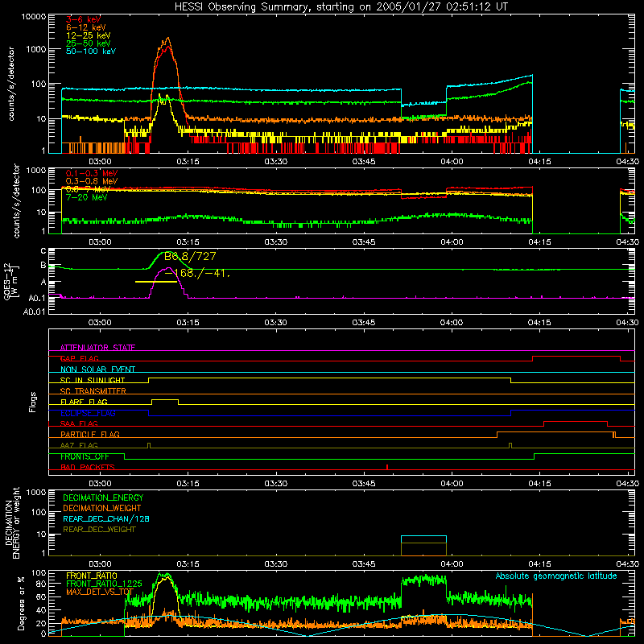
Task: Click the 03:45 tick label under GOES plot
Action: 364,323
